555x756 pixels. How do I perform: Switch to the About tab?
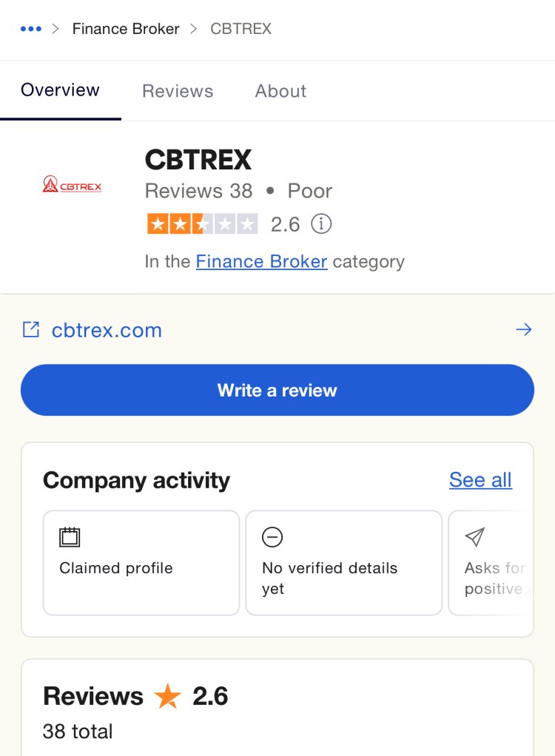[x=280, y=91]
